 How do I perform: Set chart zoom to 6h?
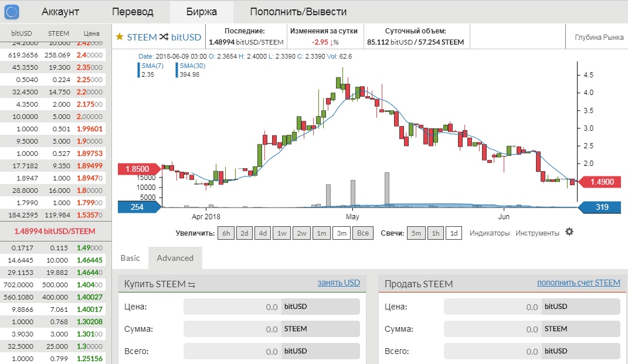tap(226, 233)
